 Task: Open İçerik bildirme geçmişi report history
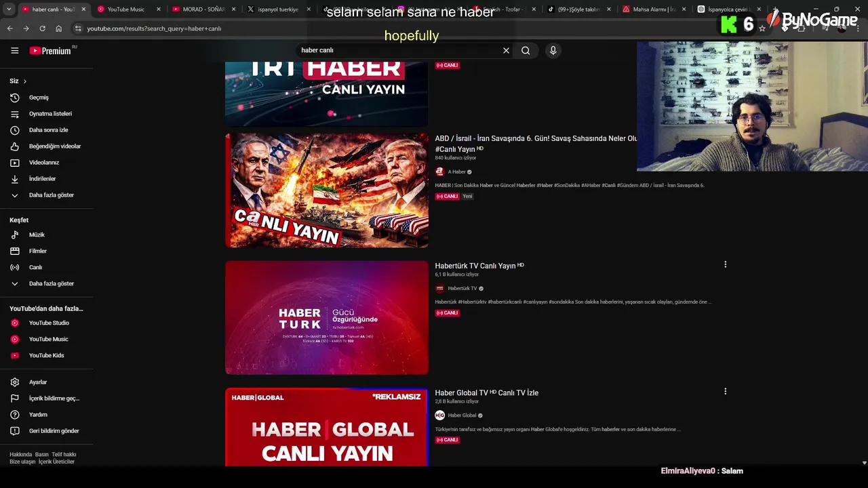[x=47, y=399]
